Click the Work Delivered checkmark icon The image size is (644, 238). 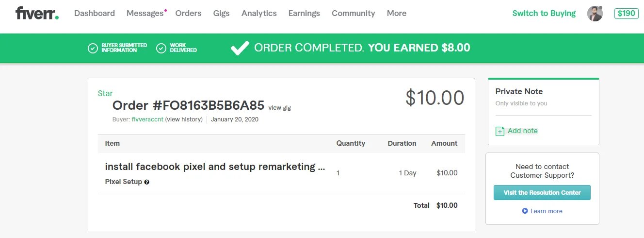[x=161, y=48]
